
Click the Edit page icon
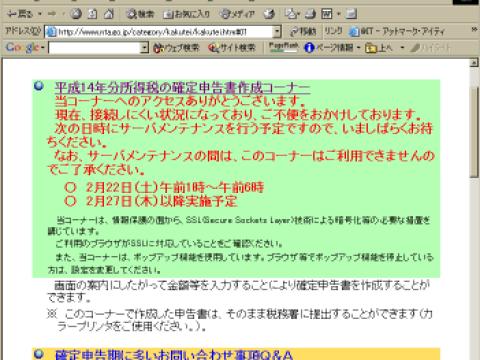pos(327,14)
